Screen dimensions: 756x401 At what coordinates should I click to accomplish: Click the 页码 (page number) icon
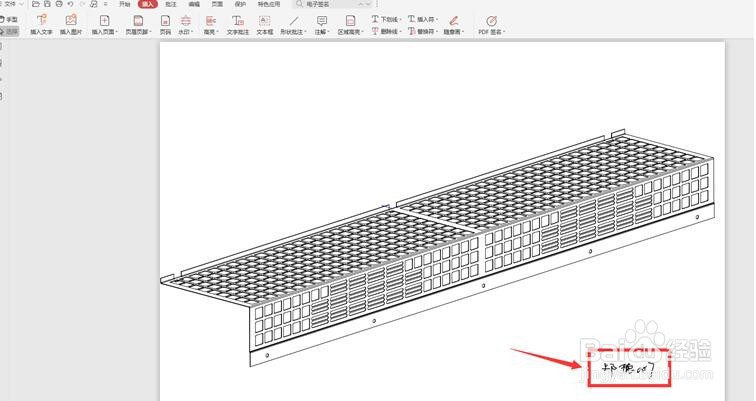coord(165,20)
